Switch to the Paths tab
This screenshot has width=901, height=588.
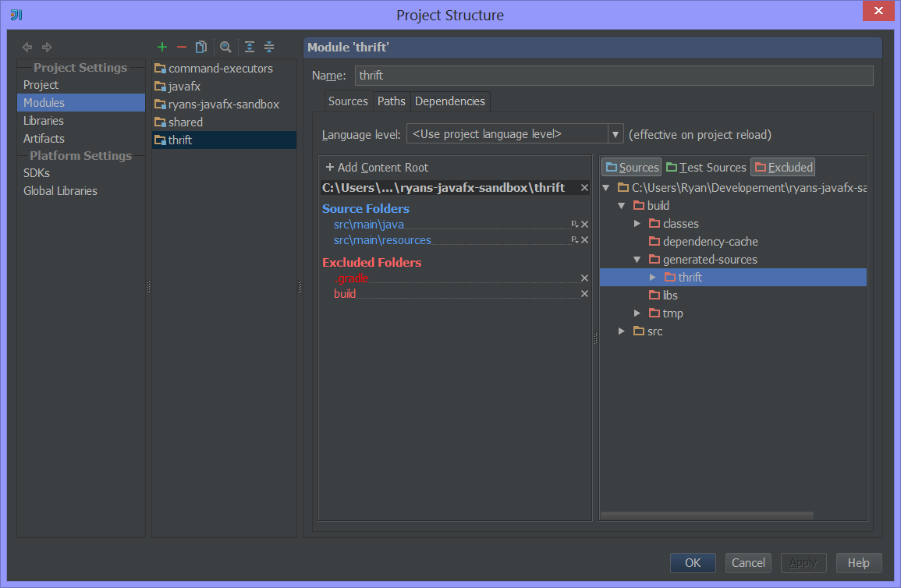392,101
